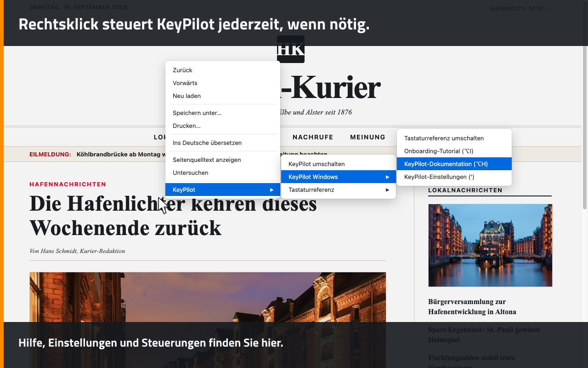Open the Sport-Ergebnisse St. Pauli story
This screenshot has height=368, width=588.
point(484,335)
